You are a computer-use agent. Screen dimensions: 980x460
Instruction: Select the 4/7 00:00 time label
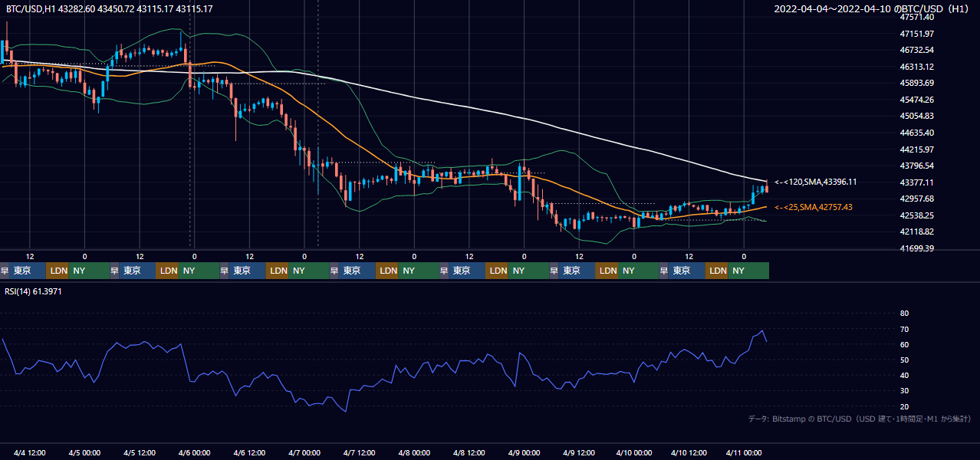point(304,452)
